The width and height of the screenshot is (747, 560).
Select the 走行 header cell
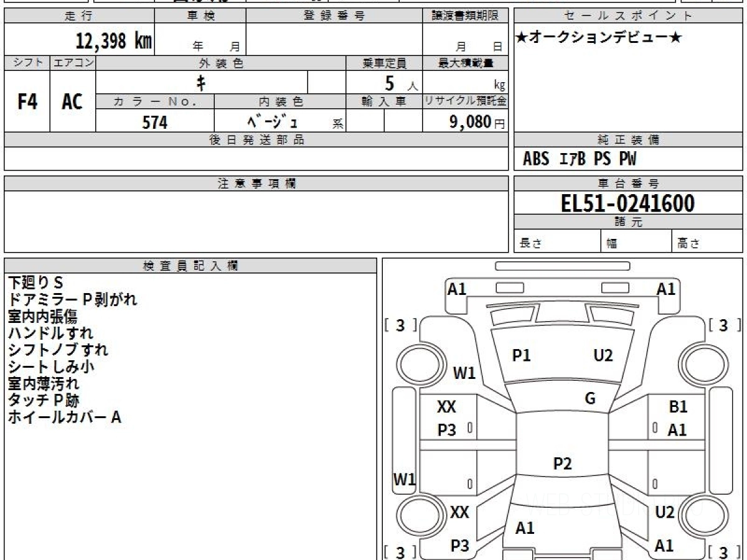[x=80, y=16]
